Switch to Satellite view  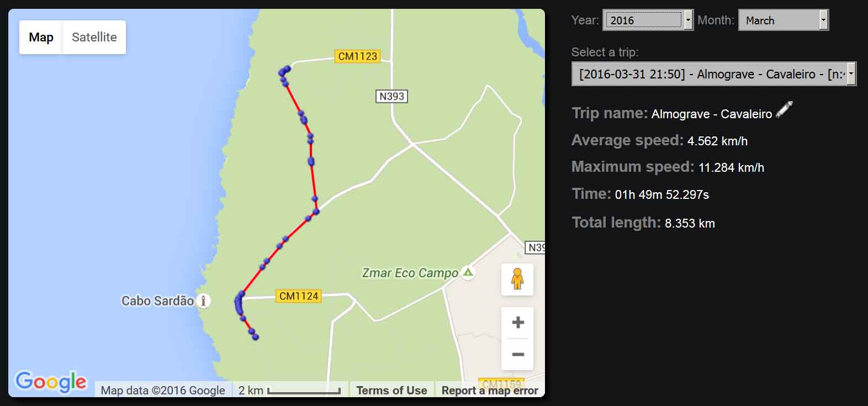pos(94,37)
